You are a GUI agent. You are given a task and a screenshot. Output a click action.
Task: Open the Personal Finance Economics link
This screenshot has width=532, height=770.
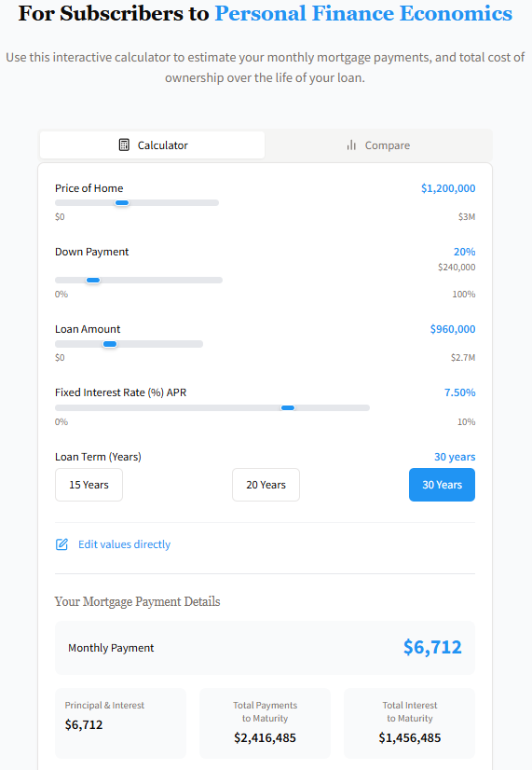(x=363, y=13)
